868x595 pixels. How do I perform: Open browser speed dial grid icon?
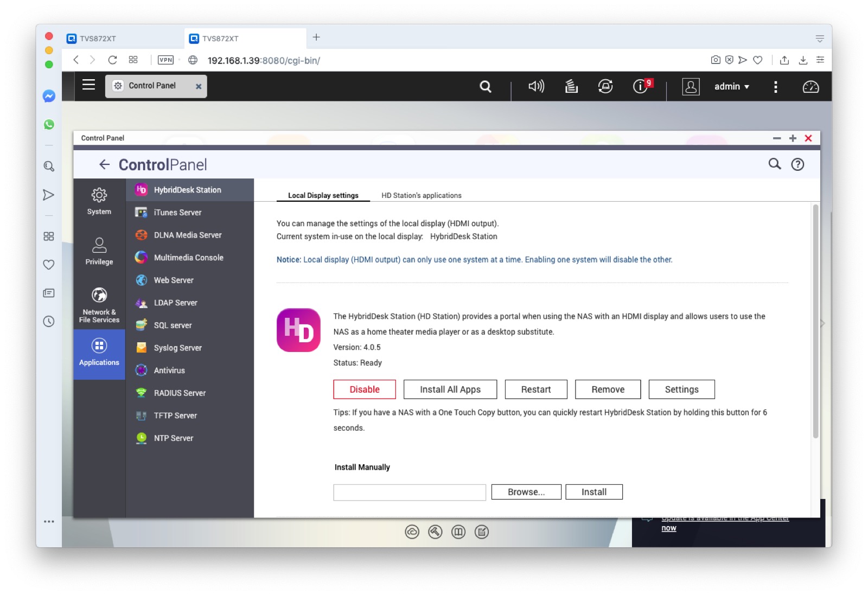[x=133, y=60]
